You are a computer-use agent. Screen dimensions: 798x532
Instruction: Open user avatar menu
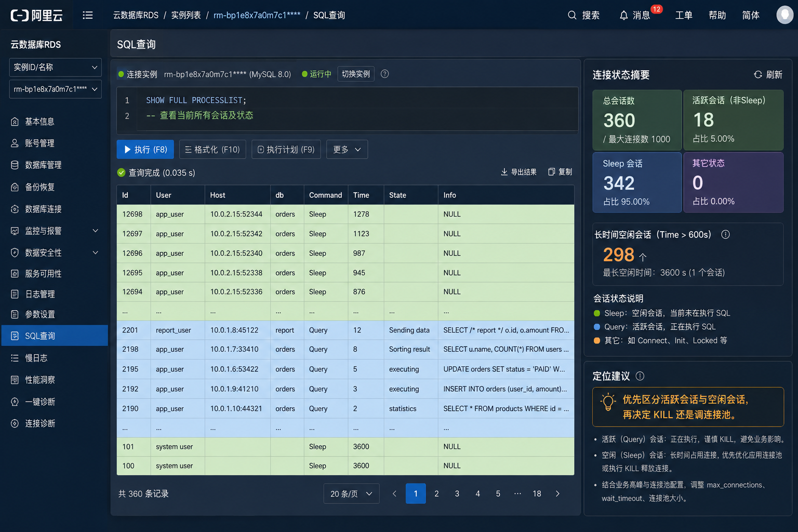tap(784, 15)
